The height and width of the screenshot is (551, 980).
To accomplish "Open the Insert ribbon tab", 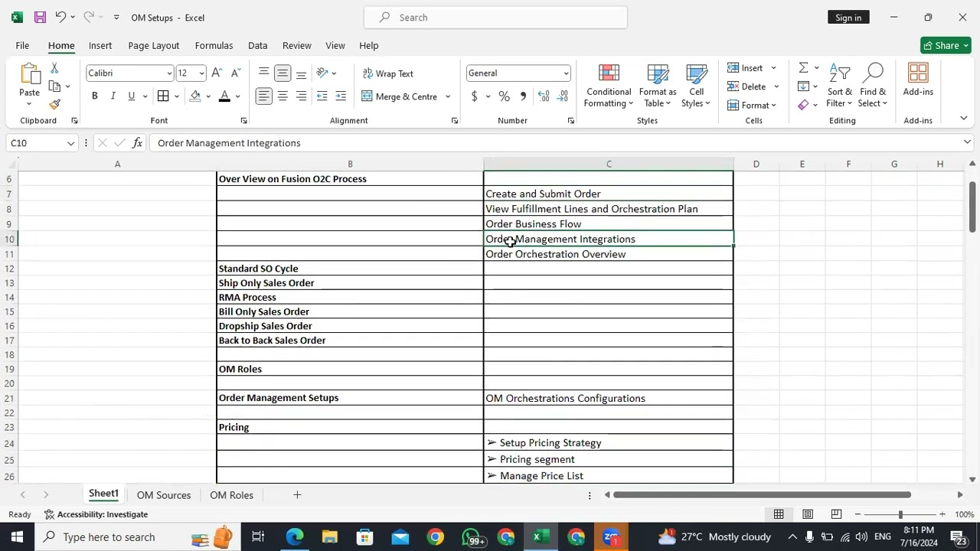I will 100,45.
